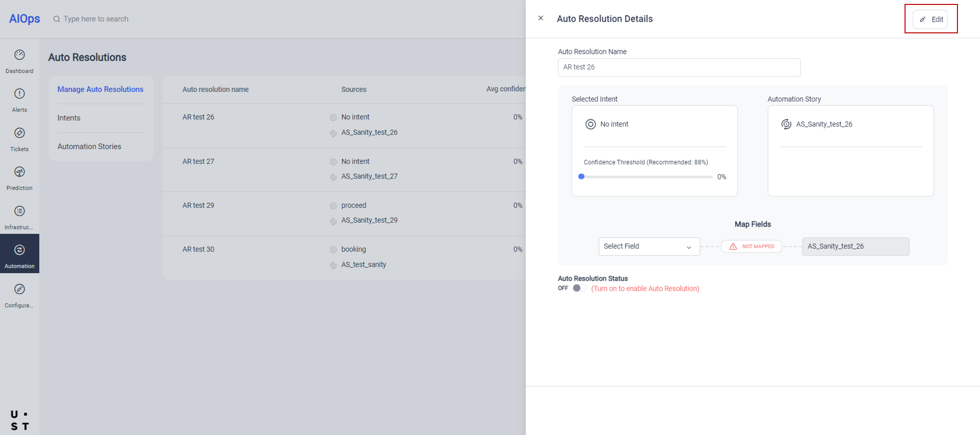Viewport: 980px width, 435px height.
Task: Open the Automation Stories tab
Action: coord(89,147)
